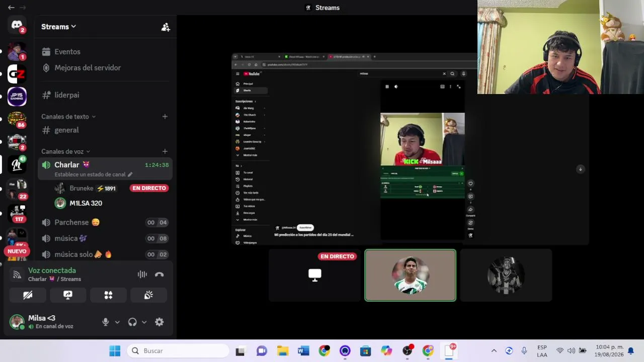Image resolution: width=644 pixels, height=362 pixels.
Task: Open Wi-Fi network settings in tray
Action: 560,351
